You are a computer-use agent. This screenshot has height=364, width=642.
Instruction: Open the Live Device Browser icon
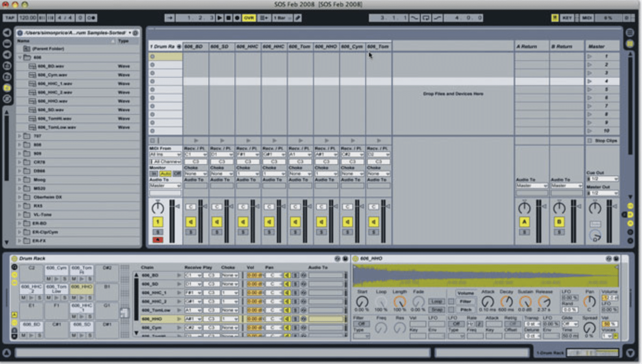[7, 43]
